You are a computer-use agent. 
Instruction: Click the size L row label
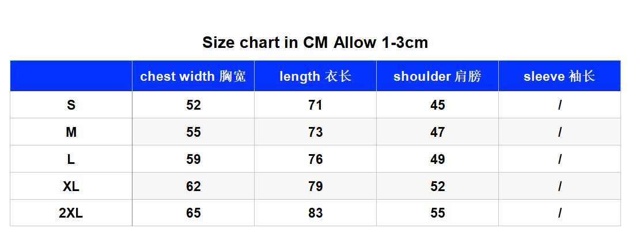coord(71,159)
